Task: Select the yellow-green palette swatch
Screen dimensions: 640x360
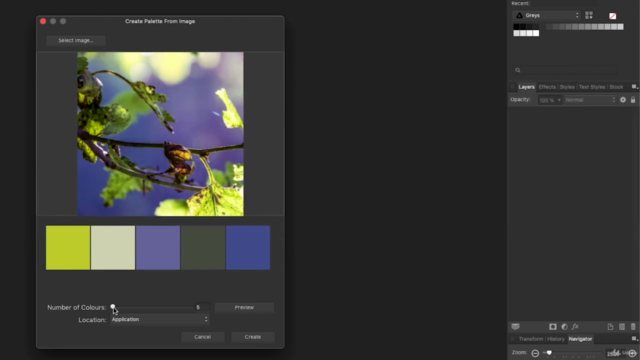Action: tap(68, 248)
